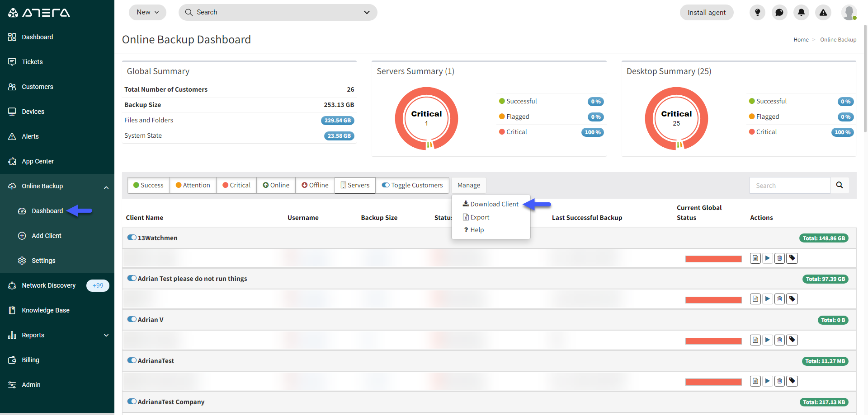The height and width of the screenshot is (415, 868).
Task: Click the lightbulb ideas icon in header
Action: coord(757,13)
